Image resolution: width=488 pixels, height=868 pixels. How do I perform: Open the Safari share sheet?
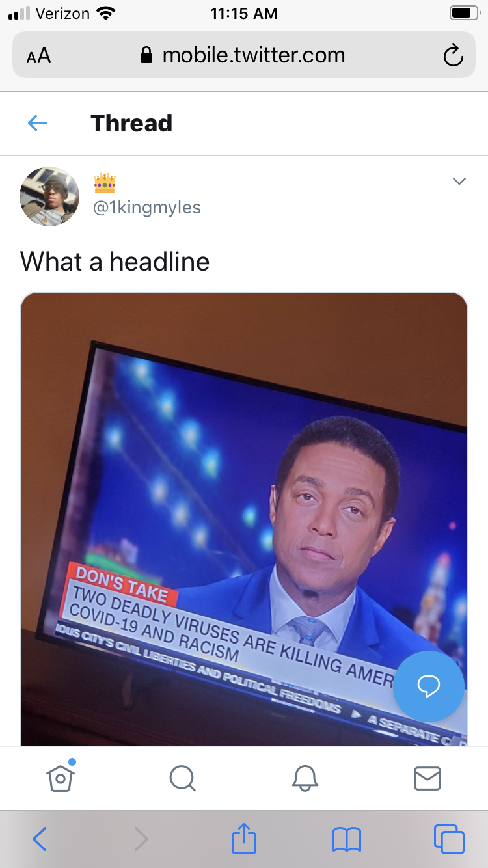click(x=244, y=838)
